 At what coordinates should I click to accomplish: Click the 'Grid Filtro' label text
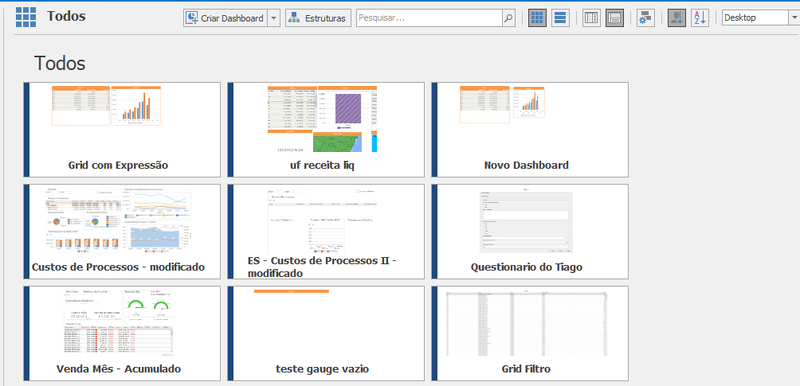526,369
